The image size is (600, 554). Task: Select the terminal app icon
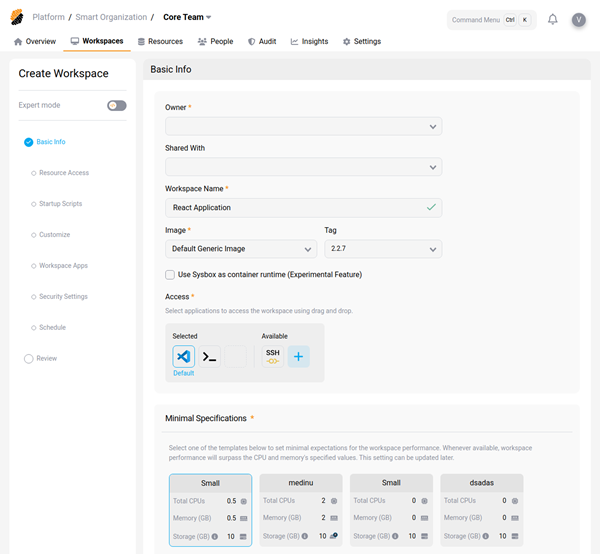pyautogui.click(x=209, y=356)
